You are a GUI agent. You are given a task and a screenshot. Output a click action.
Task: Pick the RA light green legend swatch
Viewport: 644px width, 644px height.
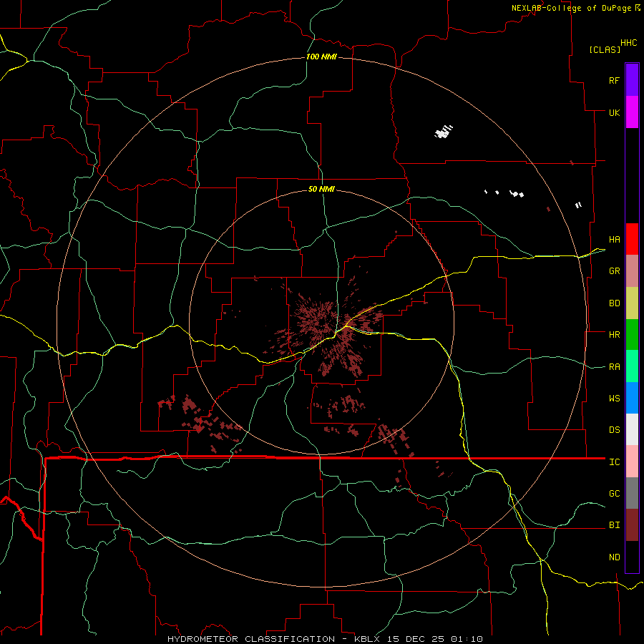pos(632,366)
